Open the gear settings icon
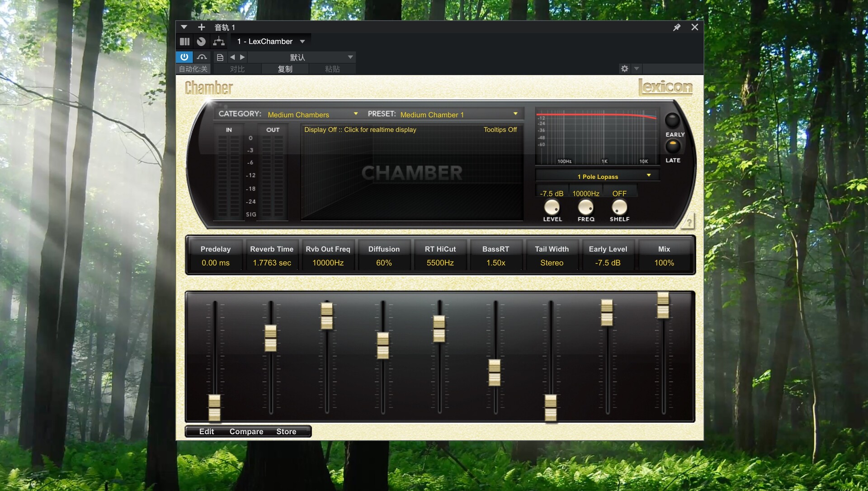The height and width of the screenshot is (491, 868). point(624,69)
